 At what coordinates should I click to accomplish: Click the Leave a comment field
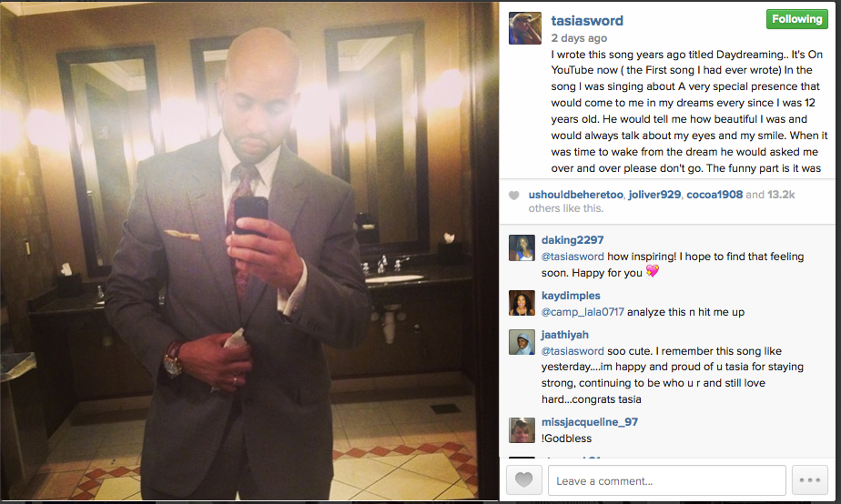666,479
